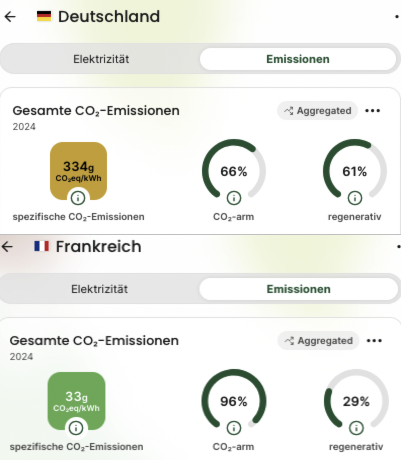
Task: Switch to Elektrizität tab for Deutschland
Action: [101, 59]
